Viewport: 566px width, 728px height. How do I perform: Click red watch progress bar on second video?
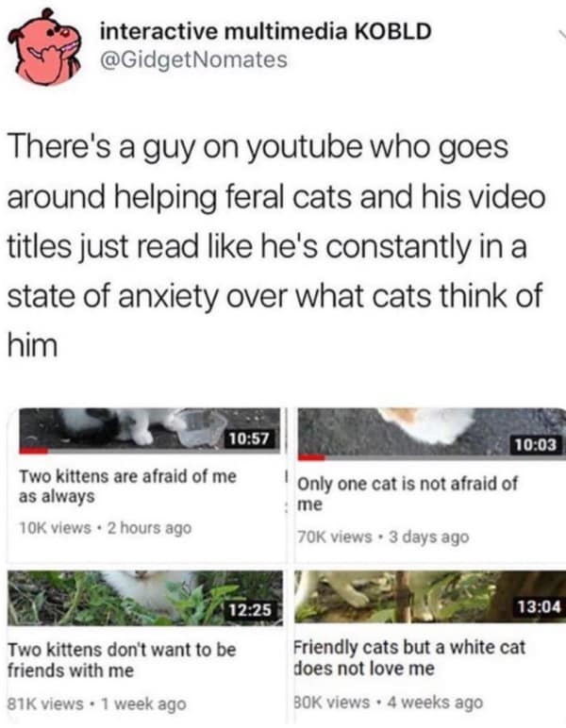311,457
